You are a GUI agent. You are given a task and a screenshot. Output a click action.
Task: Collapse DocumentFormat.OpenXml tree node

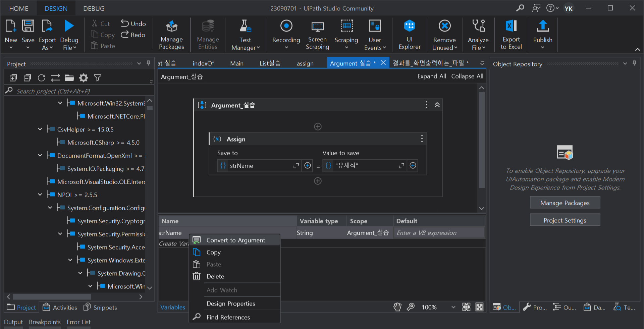(x=40, y=155)
